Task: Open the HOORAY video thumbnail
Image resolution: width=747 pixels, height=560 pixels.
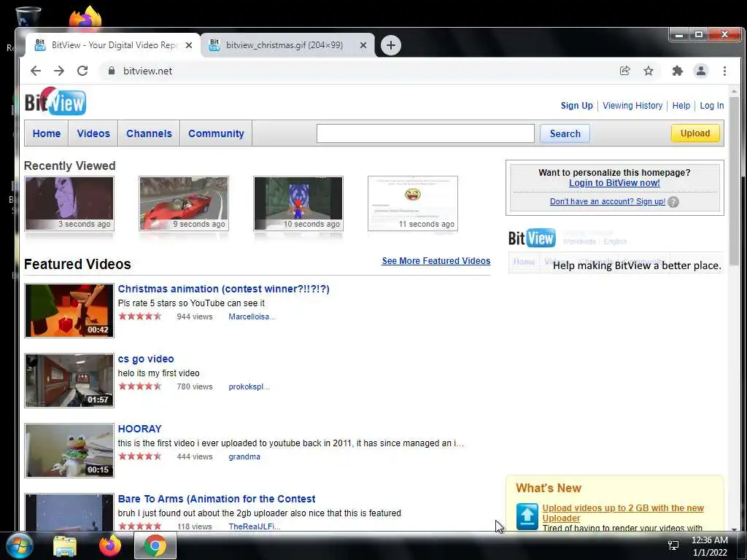Action: click(69, 451)
